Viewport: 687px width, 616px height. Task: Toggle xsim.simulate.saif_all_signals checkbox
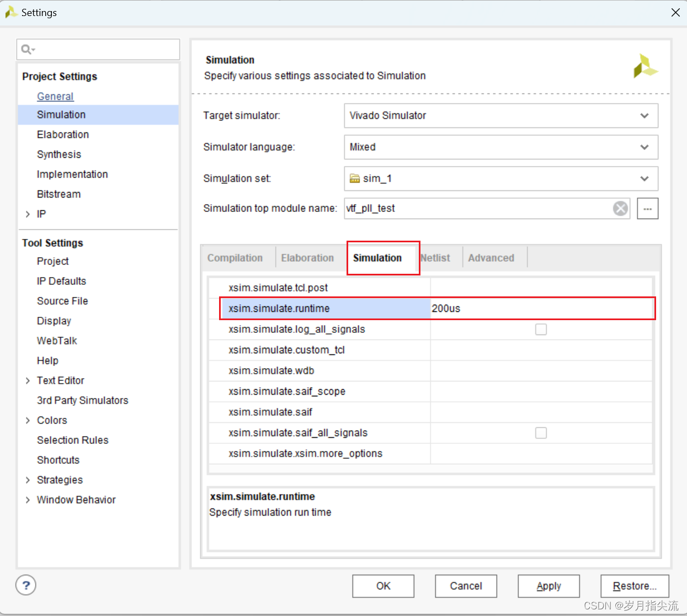point(541,433)
